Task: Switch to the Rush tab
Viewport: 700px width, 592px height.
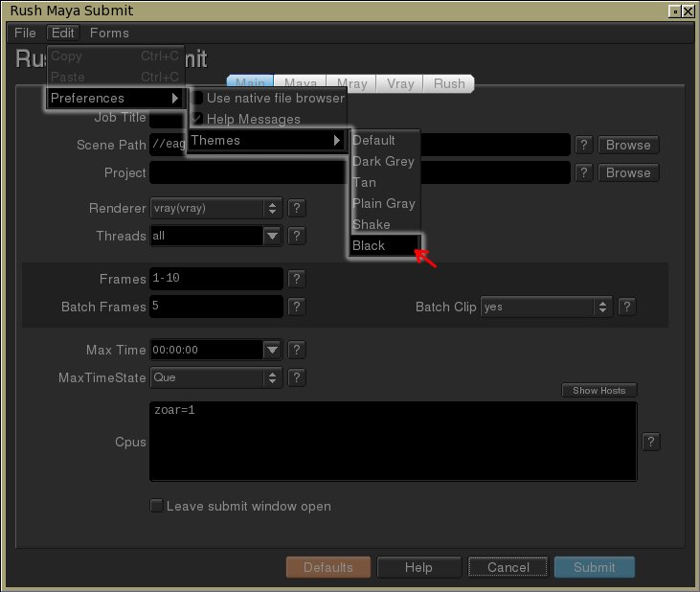Action: pyautogui.click(x=449, y=84)
